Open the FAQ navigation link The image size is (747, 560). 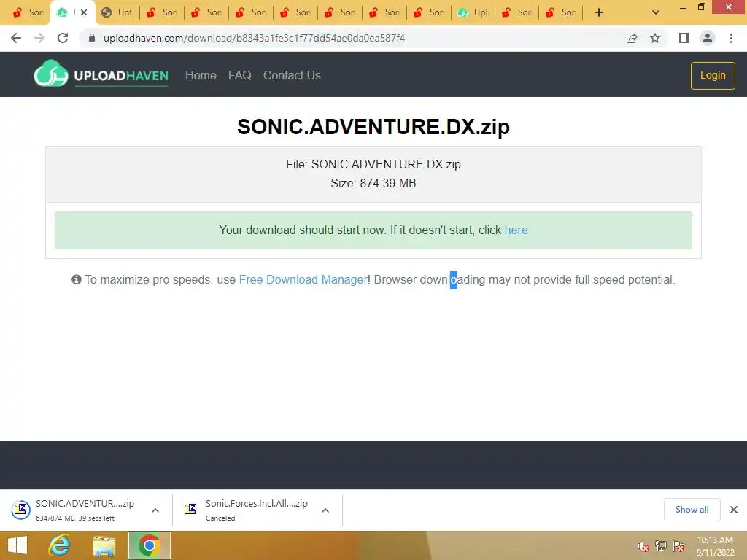[x=239, y=75]
